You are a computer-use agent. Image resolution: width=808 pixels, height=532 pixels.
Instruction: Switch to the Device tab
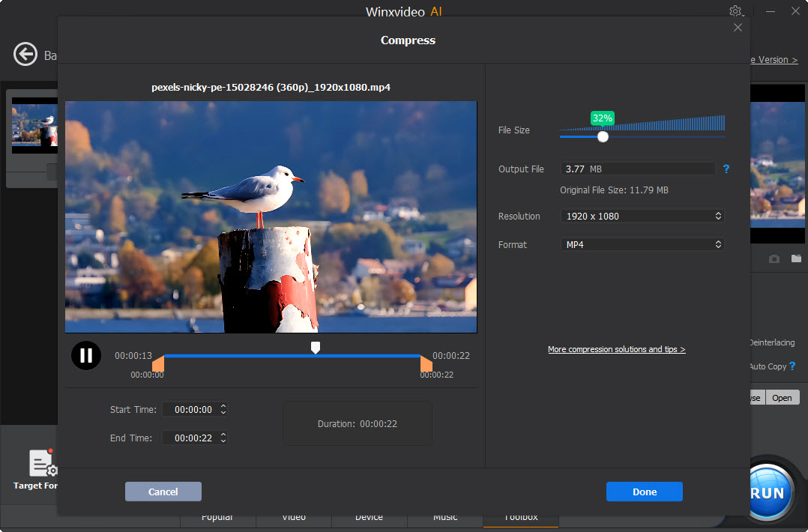point(369,517)
